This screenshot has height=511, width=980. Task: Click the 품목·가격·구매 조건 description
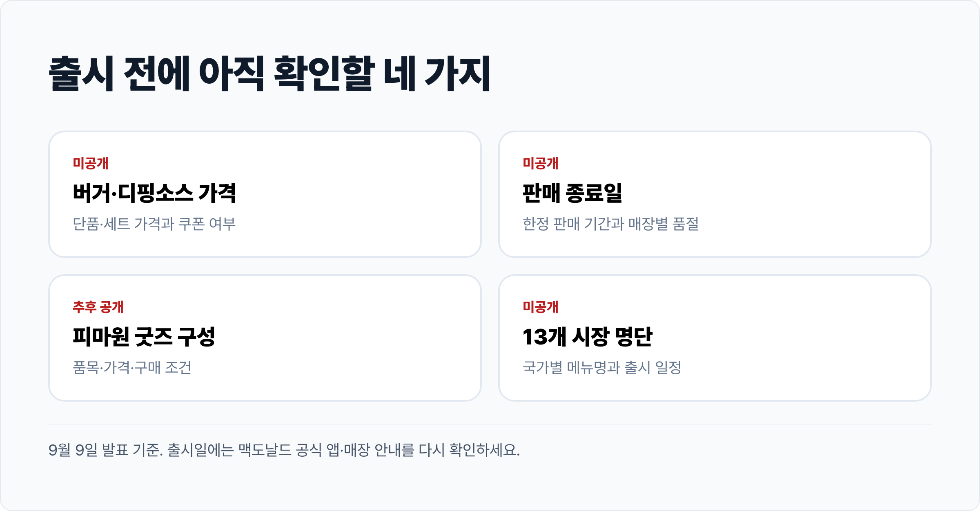click(132, 367)
